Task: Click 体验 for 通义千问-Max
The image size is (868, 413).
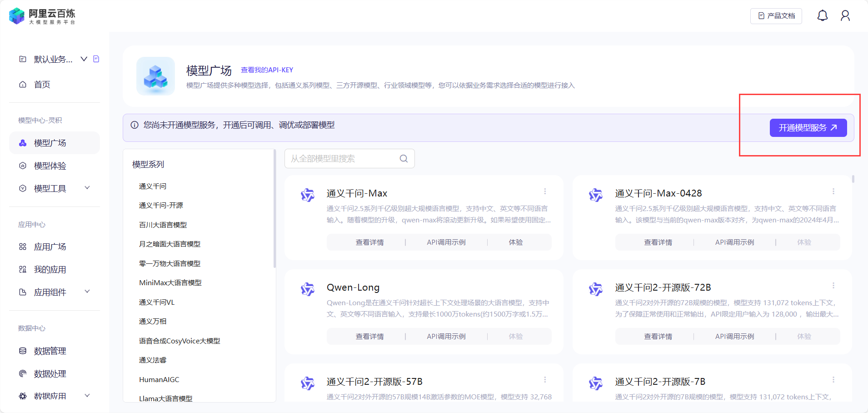Action: (516, 242)
